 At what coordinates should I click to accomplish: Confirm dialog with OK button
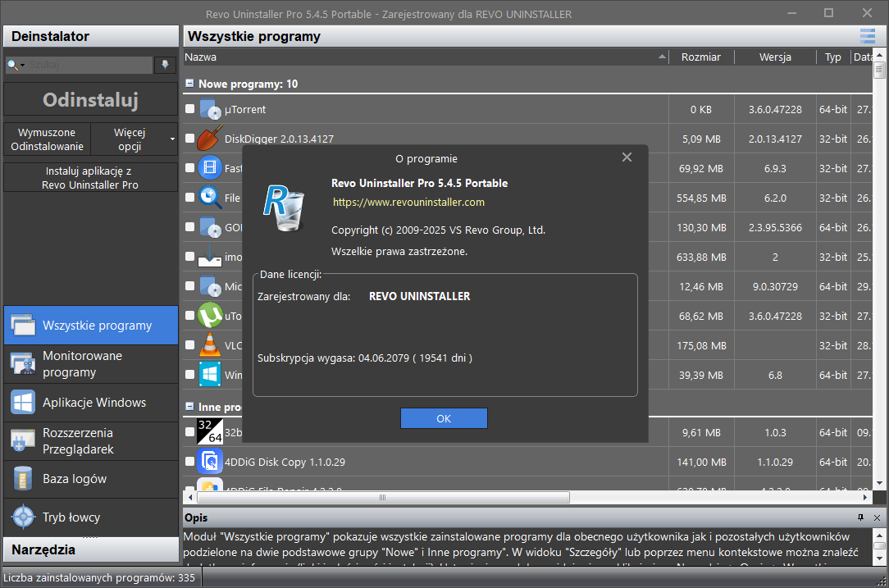tap(444, 418)
